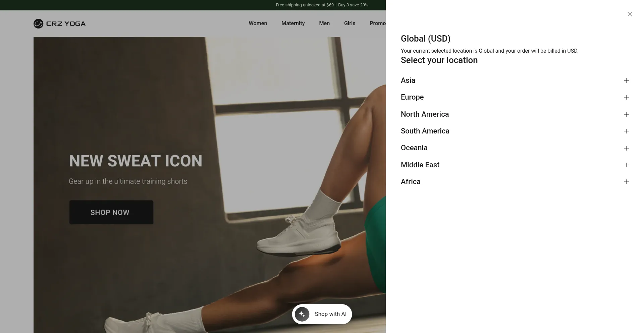Image resolution: width=644 pixels, height=333 pixels.
Task: Open the Promo menu
Action: tap(378, 23)
